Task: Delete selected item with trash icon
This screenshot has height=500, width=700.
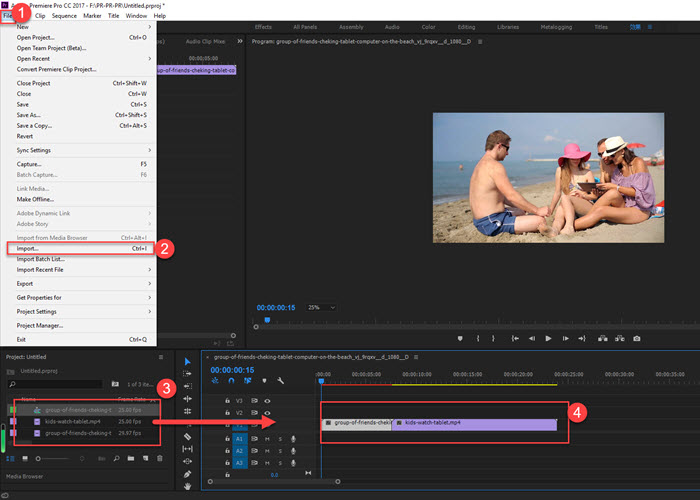Action: [x=160, y=458]
